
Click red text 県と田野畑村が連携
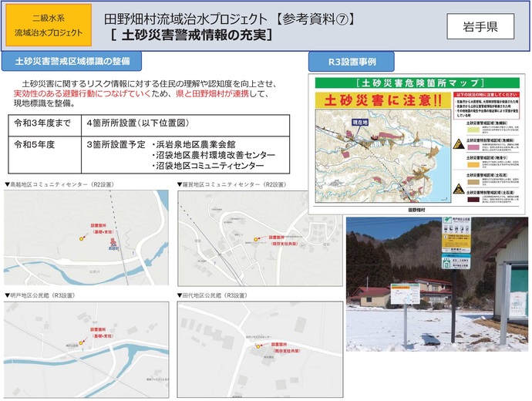[212, 93]
